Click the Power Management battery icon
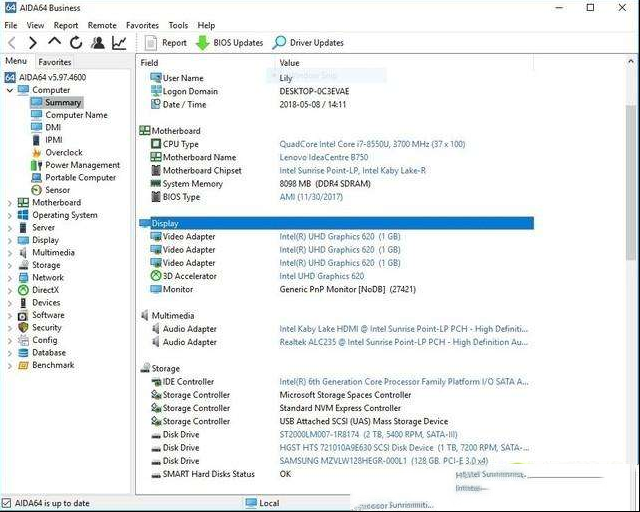 (x=37, y=165)
